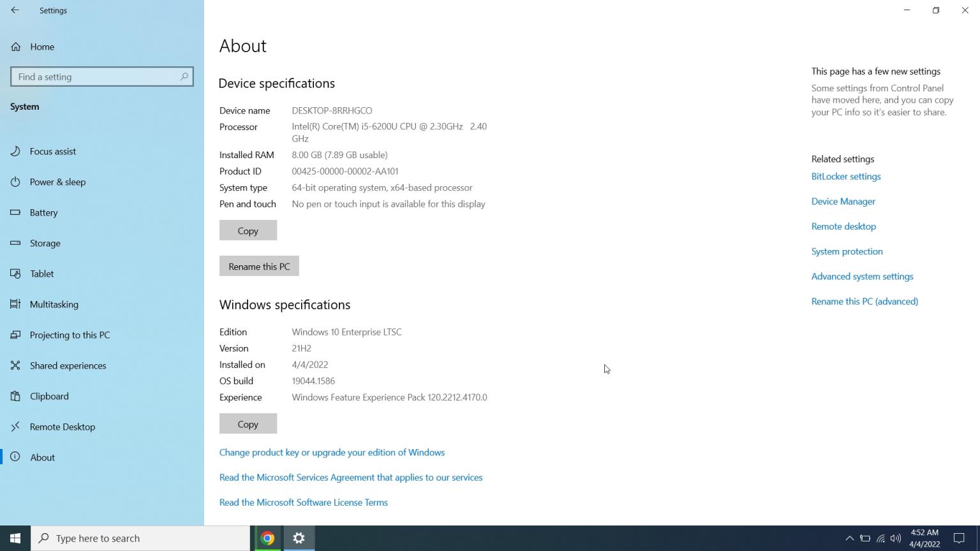This screenshot has width=980, height=551.
Task: Return to Settings Home
Action: [x=42, y=47]
